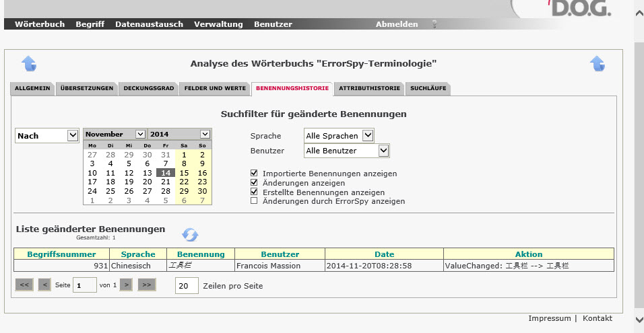Click the right blue up-arrow icon
The width and height of the screenshot is (644, 333).
597,63
